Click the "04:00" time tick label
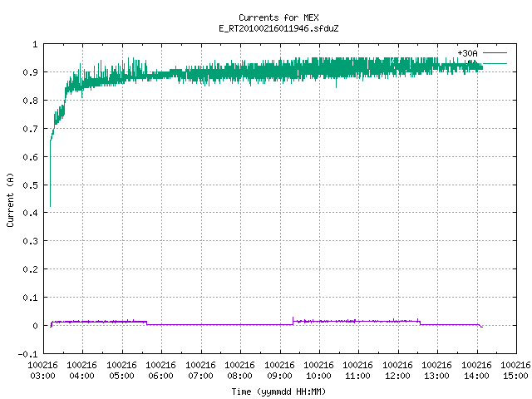The width and height of the screenshot is (532, 399). [81, 376]
